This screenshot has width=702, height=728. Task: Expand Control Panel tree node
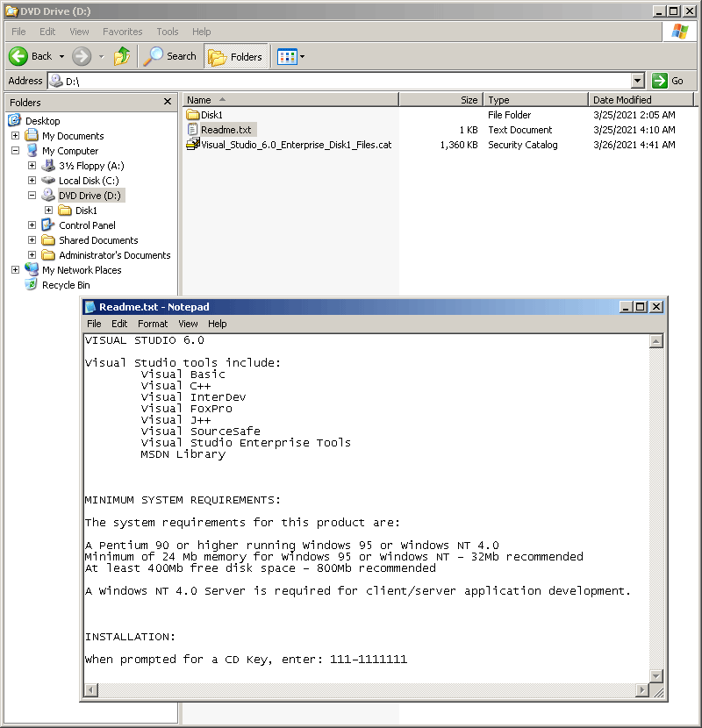32,225
